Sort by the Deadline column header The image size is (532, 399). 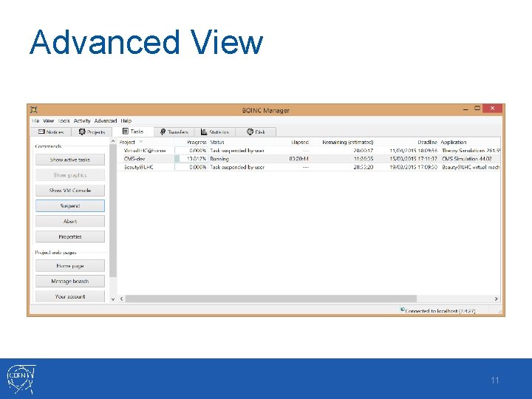(407, 142)
